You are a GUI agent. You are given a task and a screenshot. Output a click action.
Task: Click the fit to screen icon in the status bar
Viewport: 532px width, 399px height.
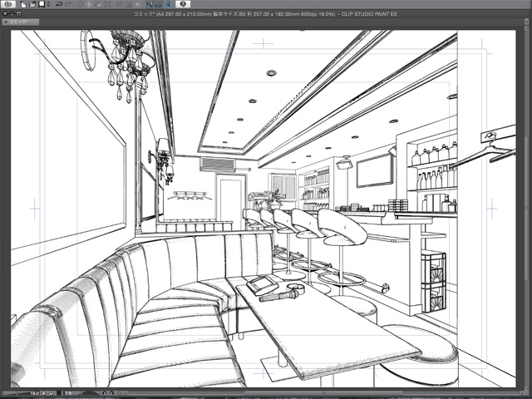pos(59,393)
